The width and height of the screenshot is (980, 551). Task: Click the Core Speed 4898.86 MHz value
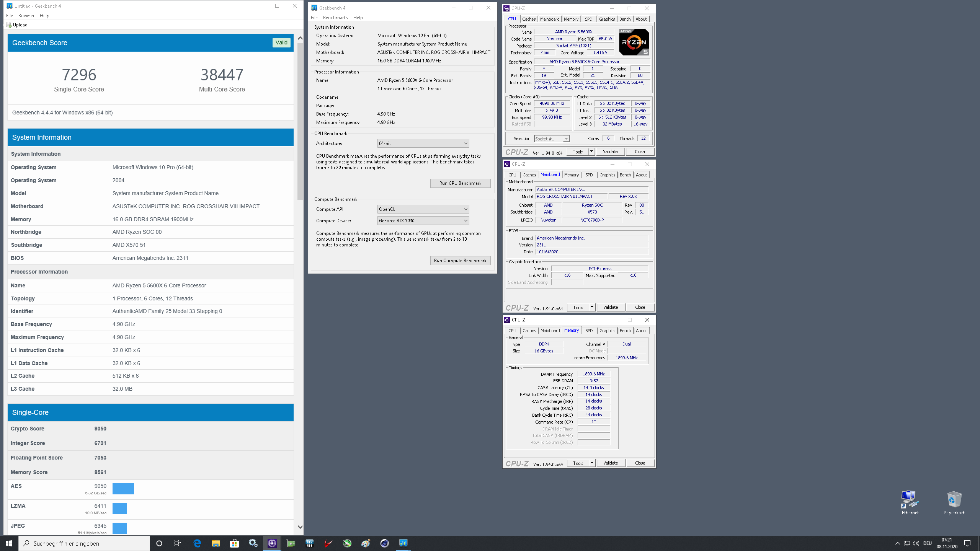pos(552,103)
